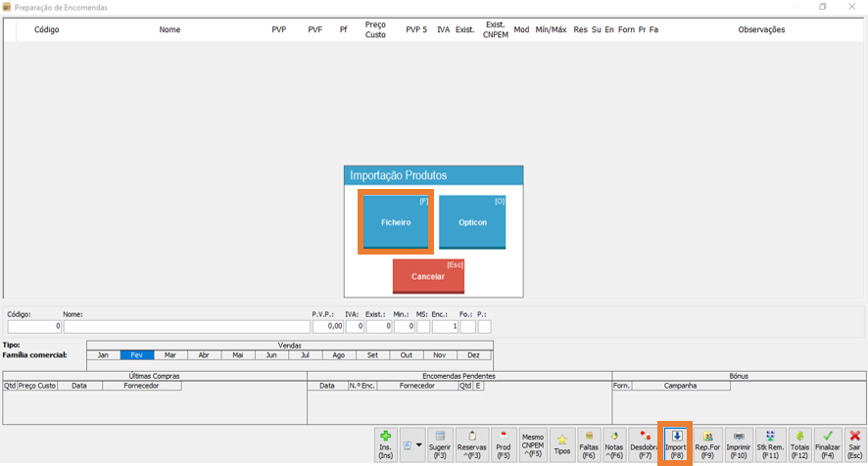Choose Ficheiro import option
868x466 pixels.
click(x=396, y=222)
